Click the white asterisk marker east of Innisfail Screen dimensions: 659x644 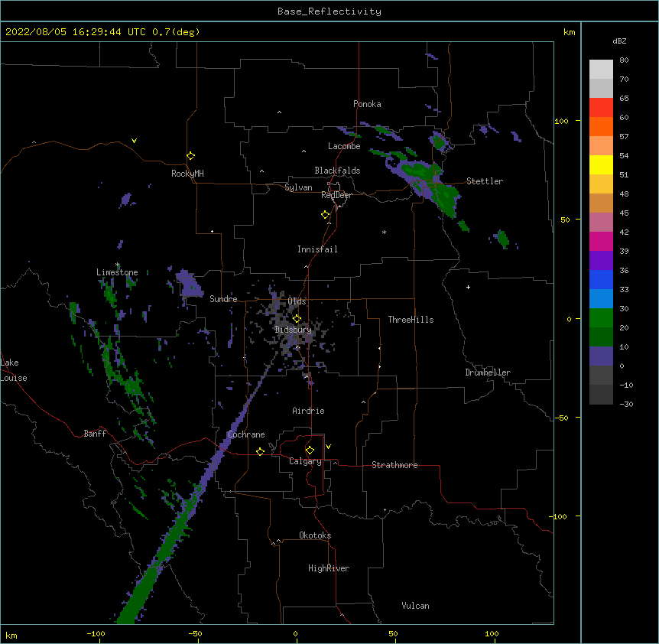coord(384,232)
